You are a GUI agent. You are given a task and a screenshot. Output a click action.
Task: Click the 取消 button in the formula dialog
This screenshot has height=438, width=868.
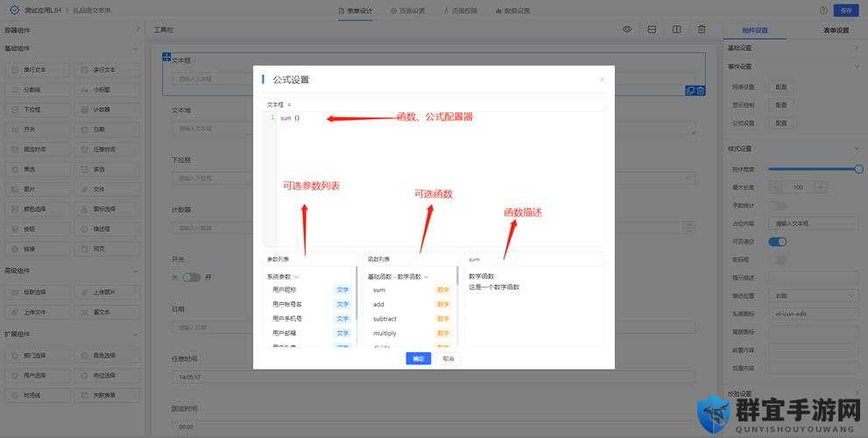448,359
